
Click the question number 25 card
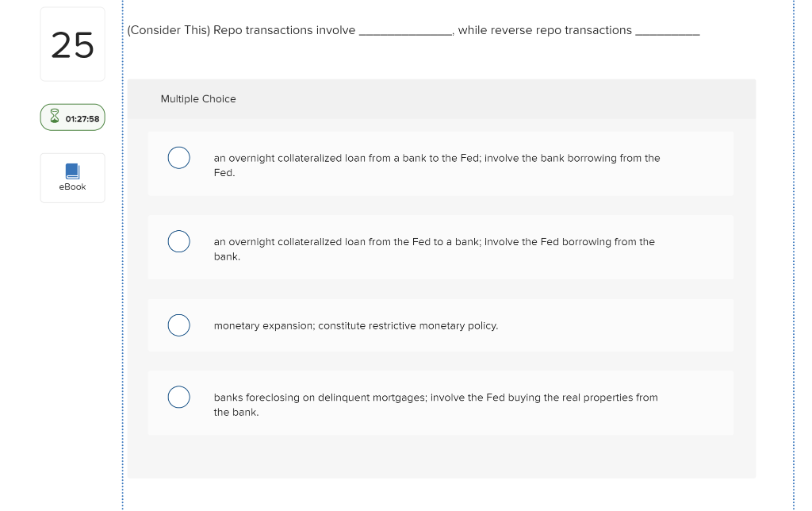[x=72, y=44]
